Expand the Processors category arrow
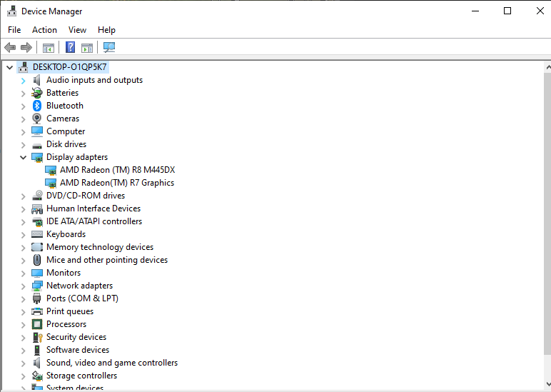The height and width of the screenshot is (392, 551). coord(23,325)
